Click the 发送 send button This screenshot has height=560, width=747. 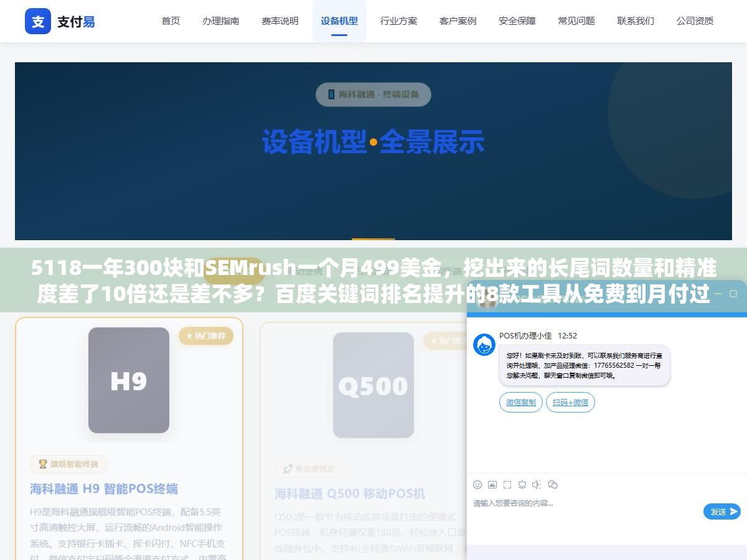(722, 511)
